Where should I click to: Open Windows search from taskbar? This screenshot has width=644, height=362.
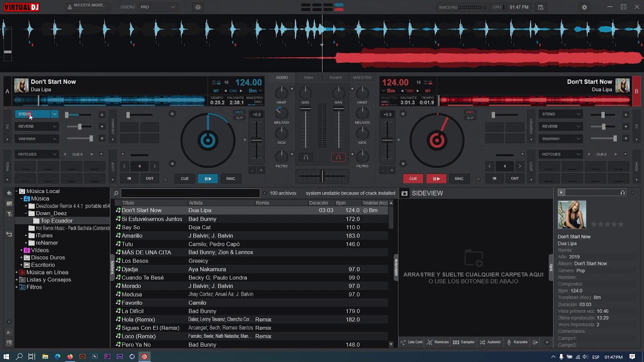[x=19, y=356]
